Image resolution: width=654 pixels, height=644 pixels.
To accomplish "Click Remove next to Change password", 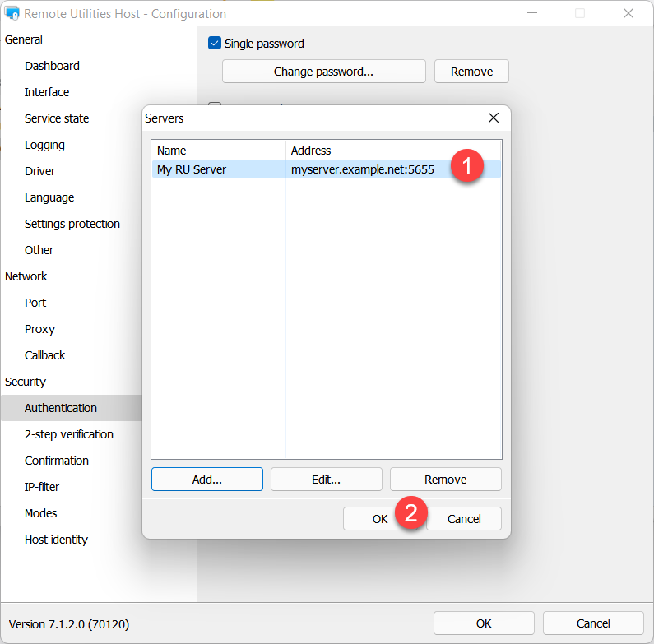I will tap(471, 72).
